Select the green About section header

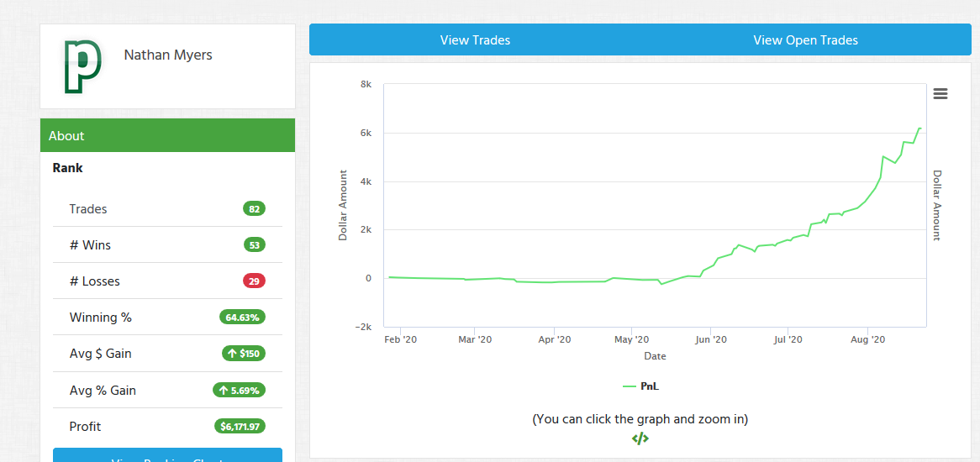click(167, 136)
